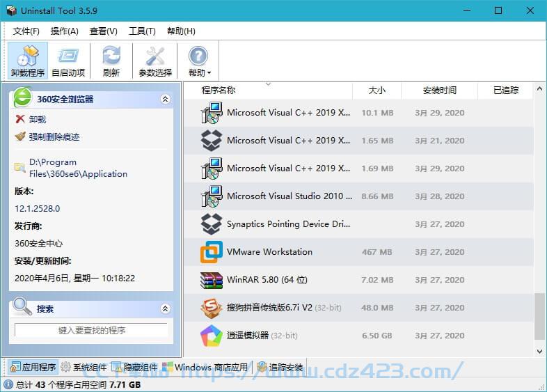Select Synaptics Pointing Device Dri... entry text
Image resolution: width=547 pixels, height=392 pixels.
pos(289,224)
